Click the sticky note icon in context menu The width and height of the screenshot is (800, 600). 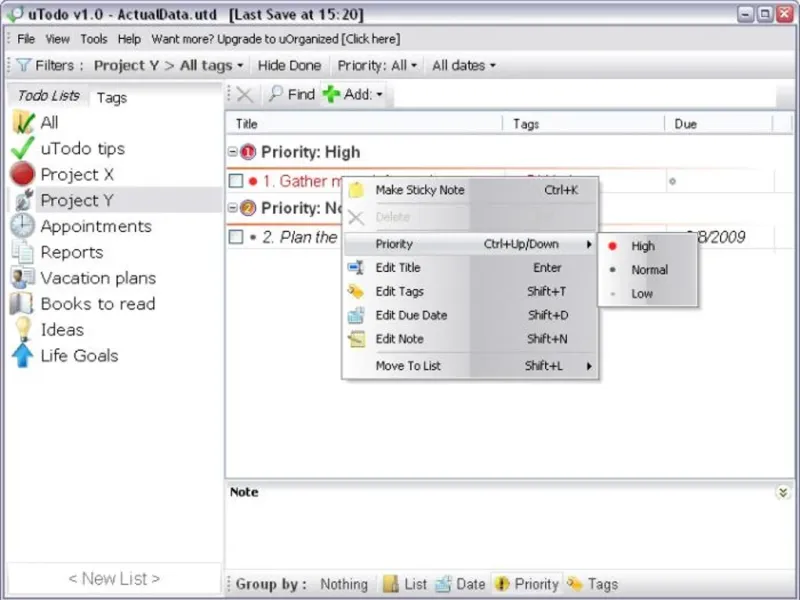(x=356, y=190)
